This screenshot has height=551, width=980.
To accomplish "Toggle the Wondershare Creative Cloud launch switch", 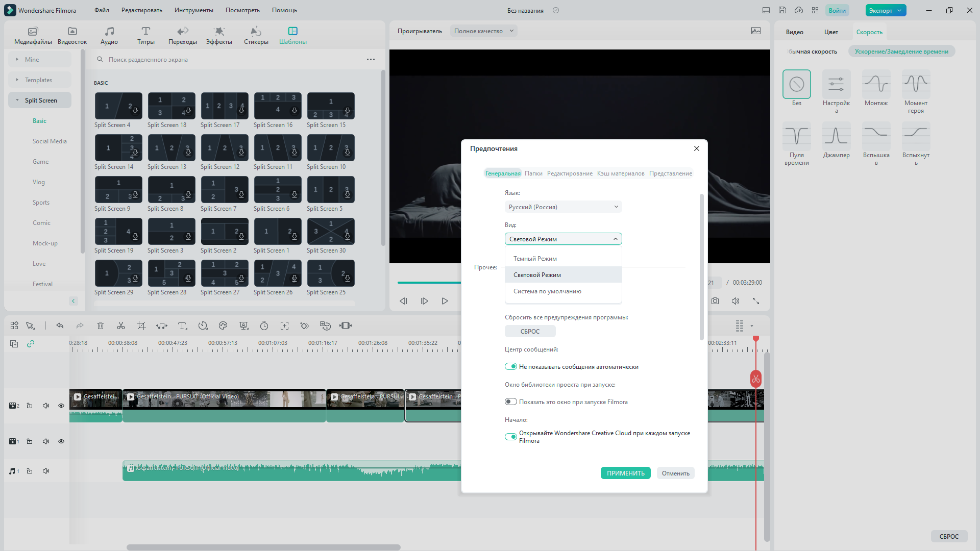I will (x=510, y=437).
